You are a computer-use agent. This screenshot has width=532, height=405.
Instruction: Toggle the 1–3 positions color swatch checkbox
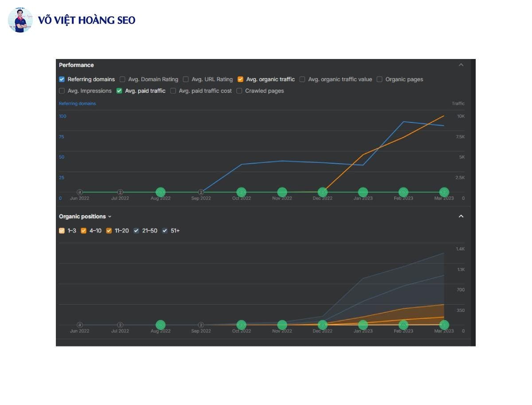[x=62, y=231]
